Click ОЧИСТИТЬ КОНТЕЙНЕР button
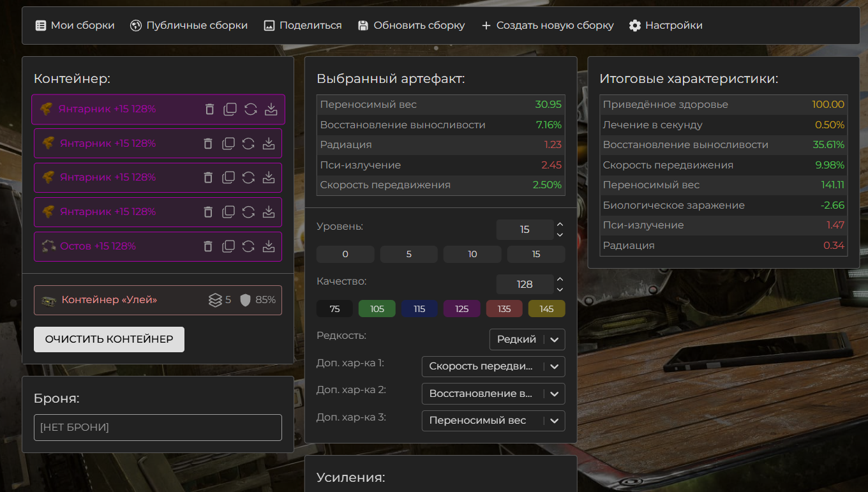Viewport: 868px width, 492px height. click(x=109, y=339)
